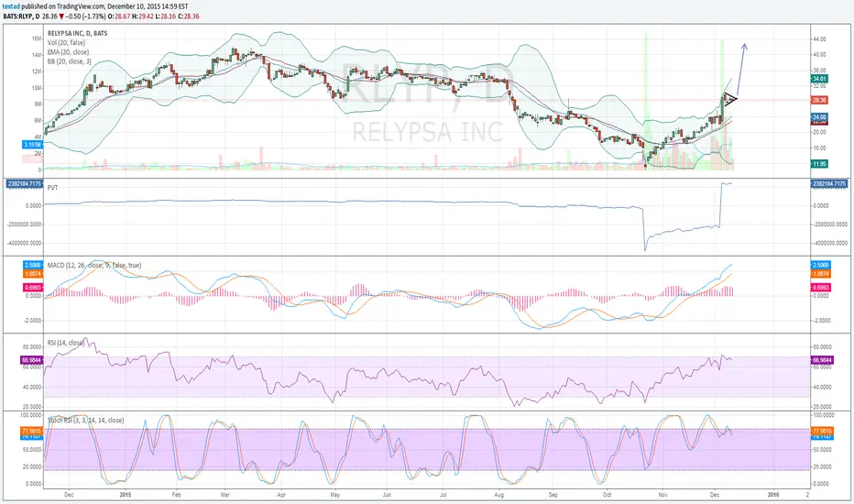The width and height of the screenshot is (854, 504).
Task: Click the Sep label on time axis
Action: click(x=553, y=495)
